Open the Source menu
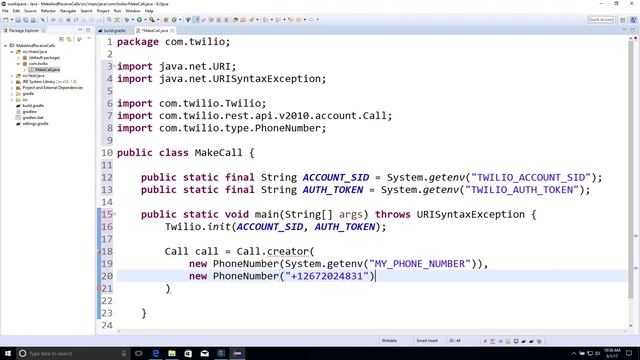 [30, 11]
